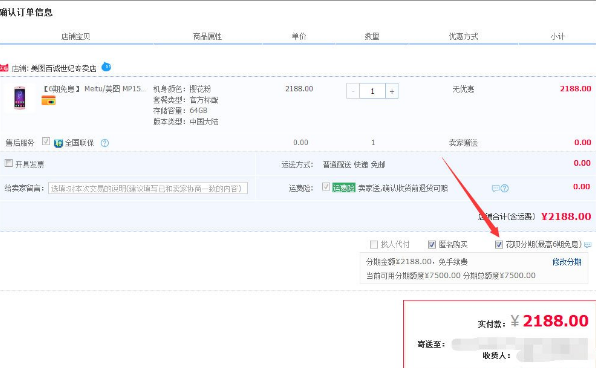
Task: Click the 机身颜色 attribute line
Action: (x=182, y=89)
